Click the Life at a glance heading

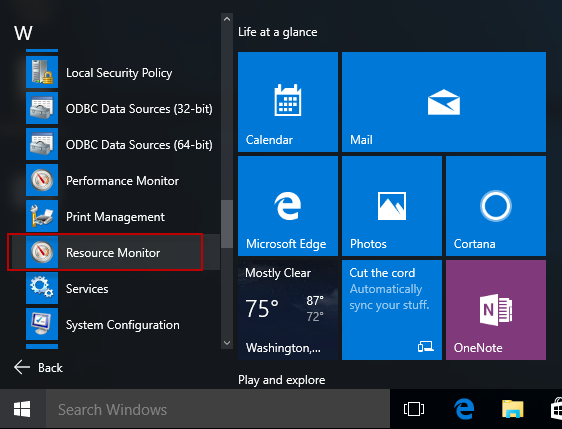[x=278, y=32]
